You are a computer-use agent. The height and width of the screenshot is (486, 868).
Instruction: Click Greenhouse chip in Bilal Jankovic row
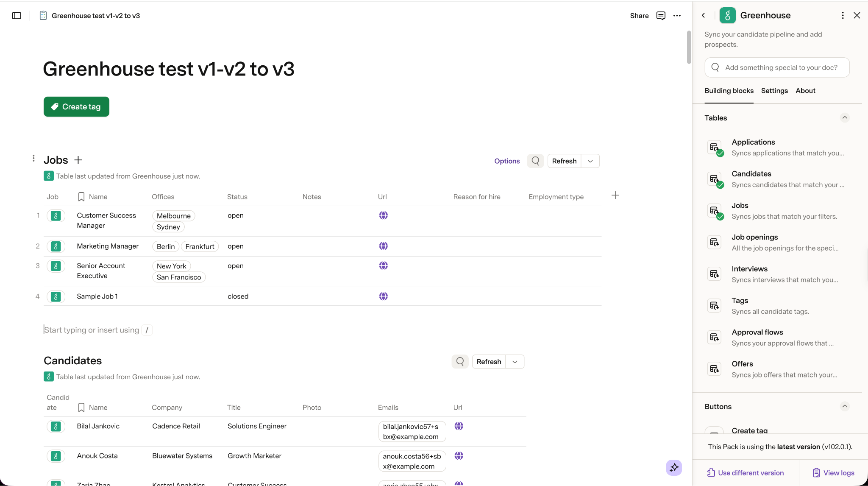56,426
